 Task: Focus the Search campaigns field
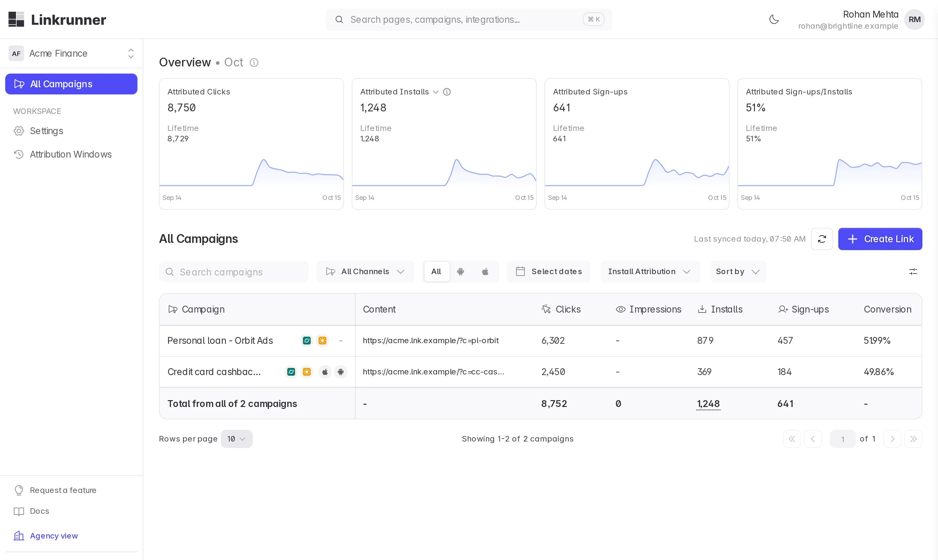coord(234,272)
